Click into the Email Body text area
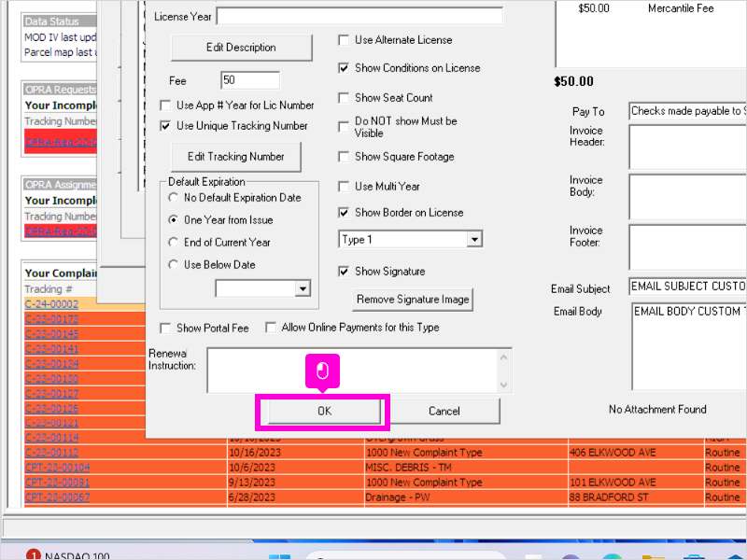Screen dimensions: 747x560 pos(689,346)
